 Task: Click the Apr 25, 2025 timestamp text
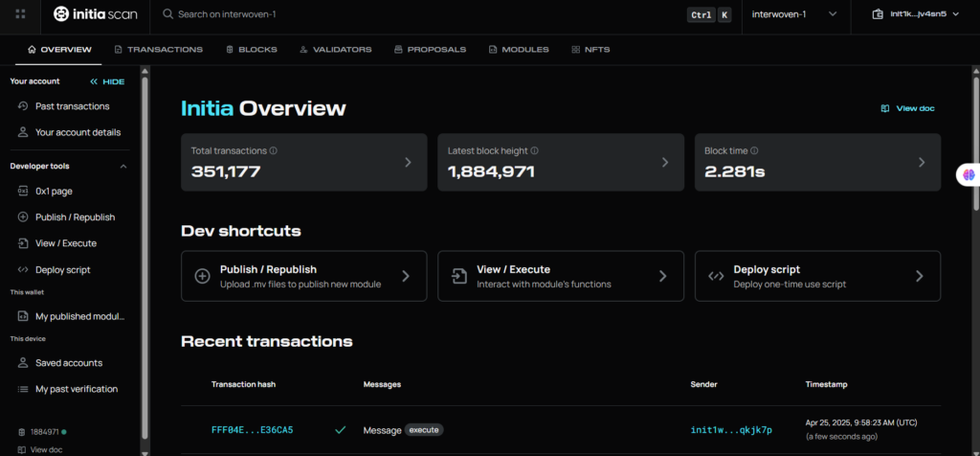coord(860,422)
